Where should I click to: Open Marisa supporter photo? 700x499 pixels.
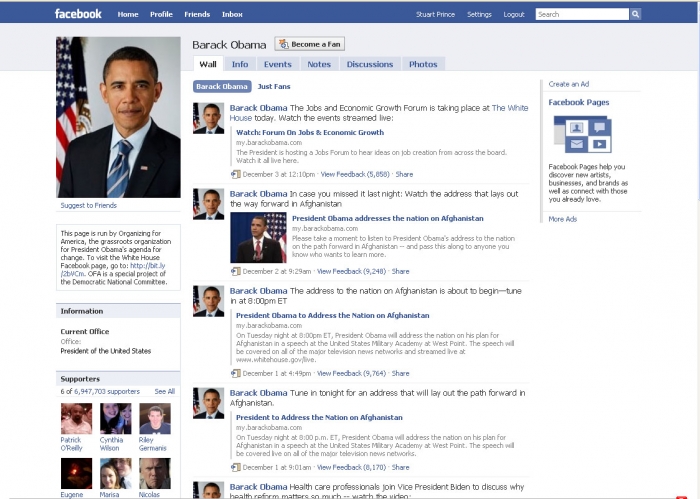click(116, 474)
